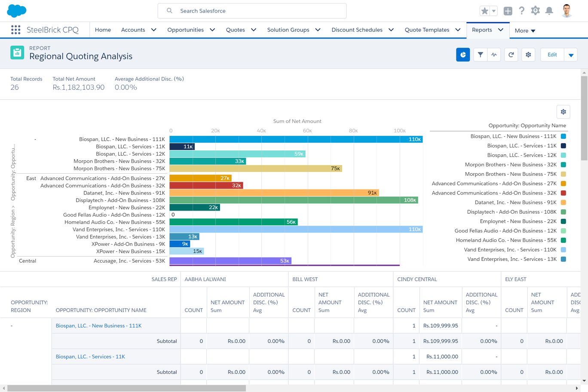Expand the Accounts tab dropdown chevron
Viewport: 588px width, 392px height.
(153, 30)
